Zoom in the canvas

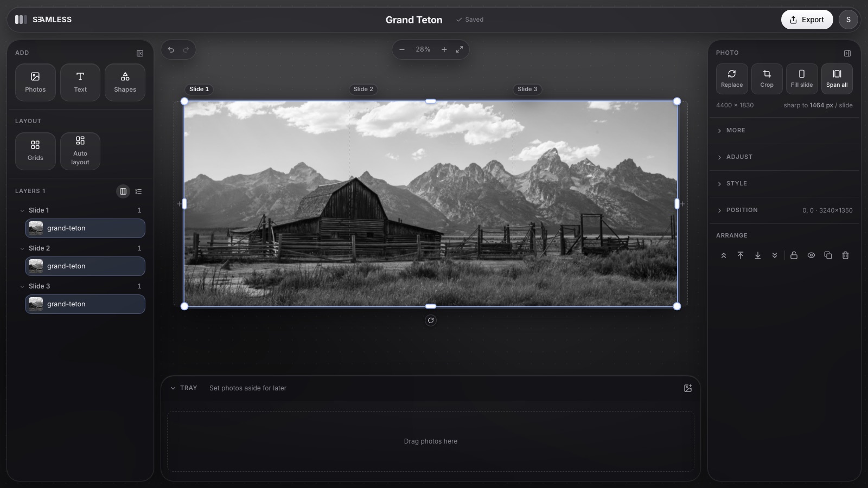[x=444, y=49]
